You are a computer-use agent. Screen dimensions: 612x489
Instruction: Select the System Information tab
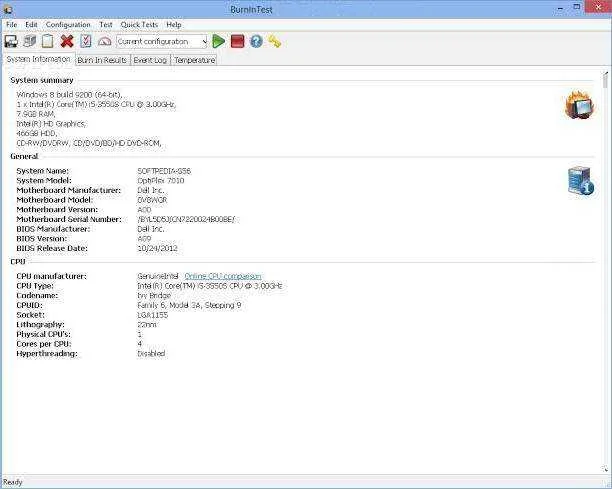(38, 59)
